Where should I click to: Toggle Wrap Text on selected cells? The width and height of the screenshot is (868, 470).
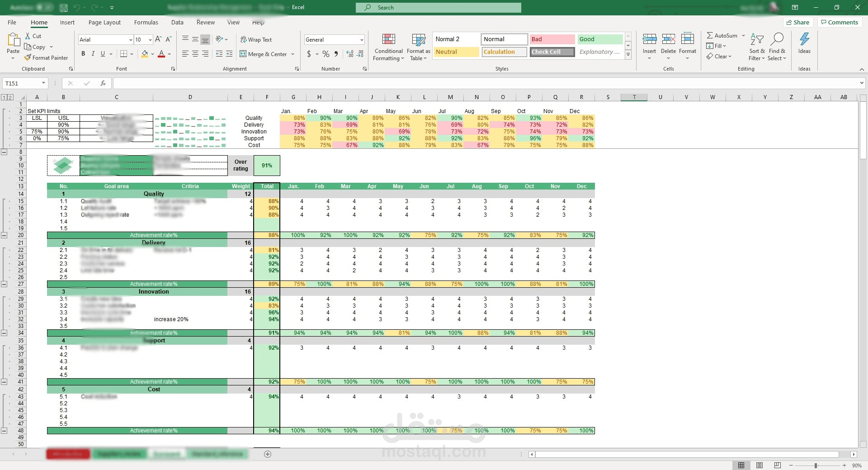coord(256,40)
